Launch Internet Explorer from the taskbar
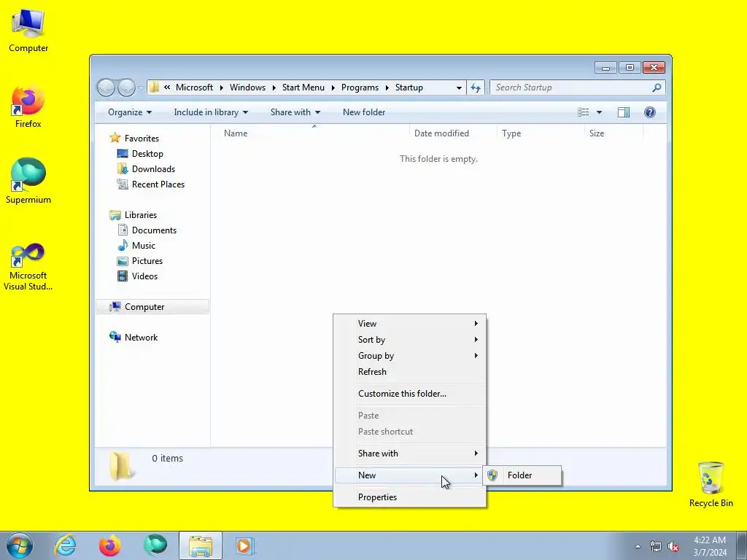This screenshot has height=560, width=747. pos(65,545)
